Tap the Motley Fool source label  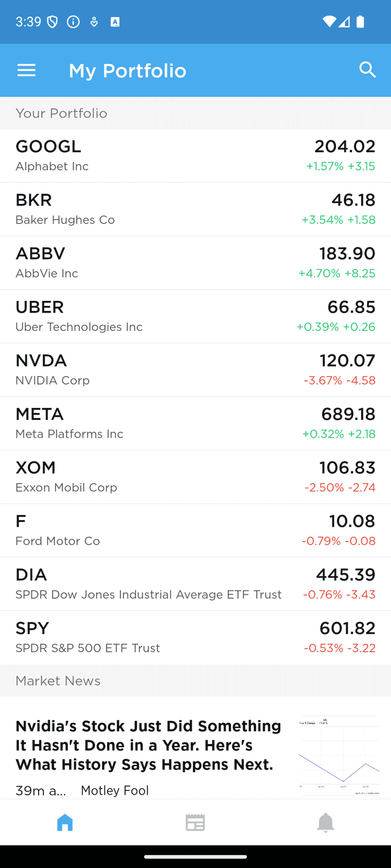pos(114,790)
